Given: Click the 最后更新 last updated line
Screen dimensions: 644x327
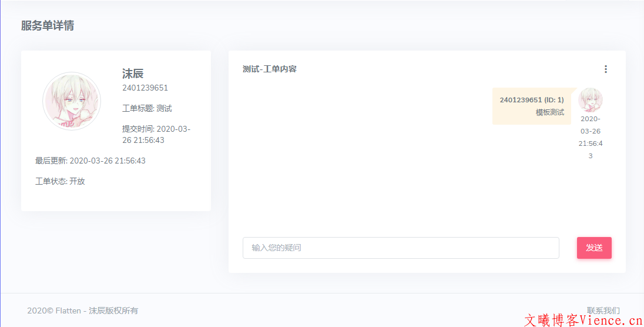Looking at the screenshot, I should (x=90, y=161).
